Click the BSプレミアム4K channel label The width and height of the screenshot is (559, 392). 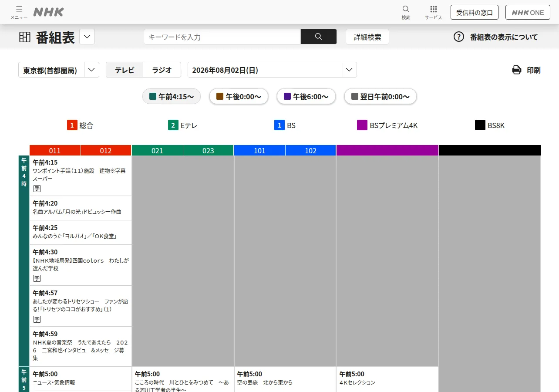click(394, 125)
